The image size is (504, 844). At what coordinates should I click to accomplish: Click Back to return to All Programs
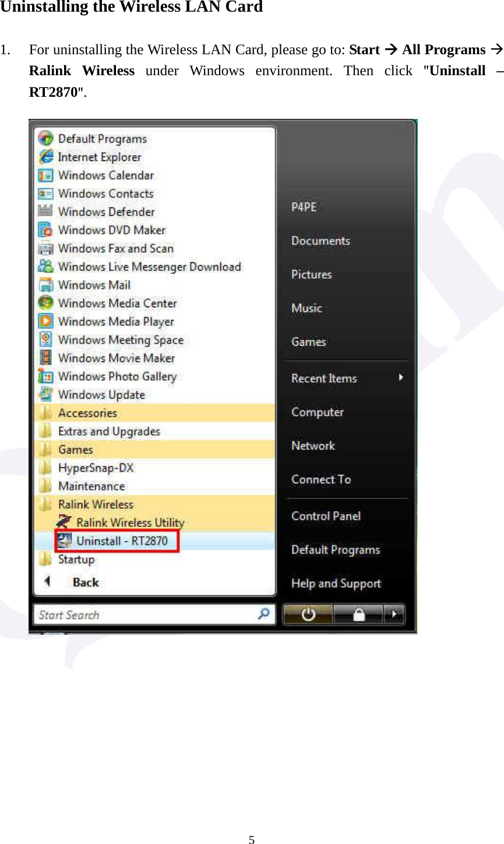pyautogui.click(x=85, y=581)
